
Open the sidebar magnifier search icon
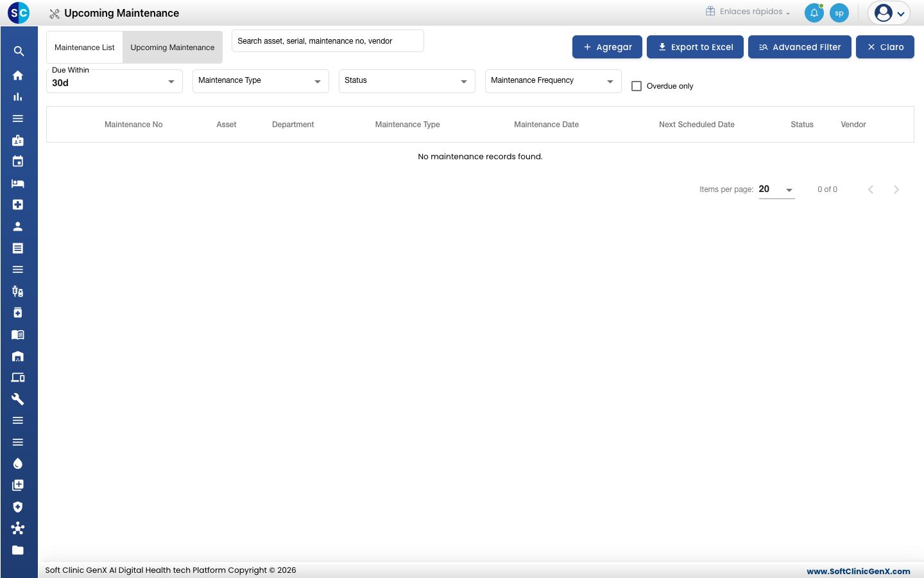[x=19, y=51]
